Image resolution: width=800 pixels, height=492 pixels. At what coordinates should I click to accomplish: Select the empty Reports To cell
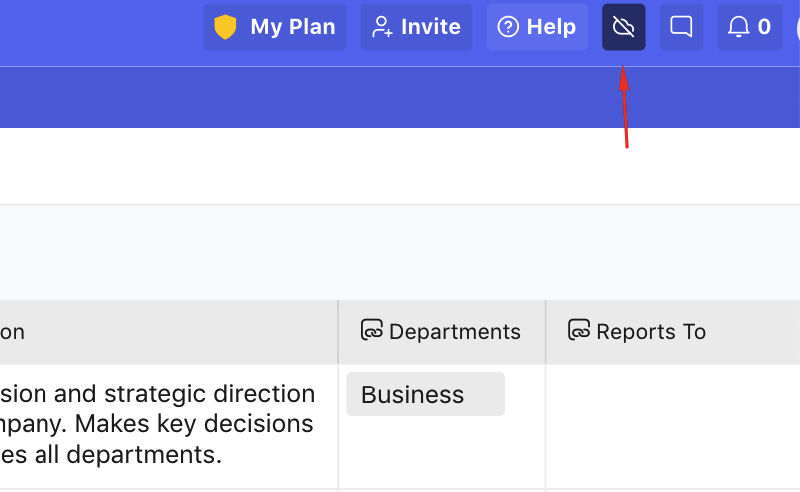(x=672, y=425)
